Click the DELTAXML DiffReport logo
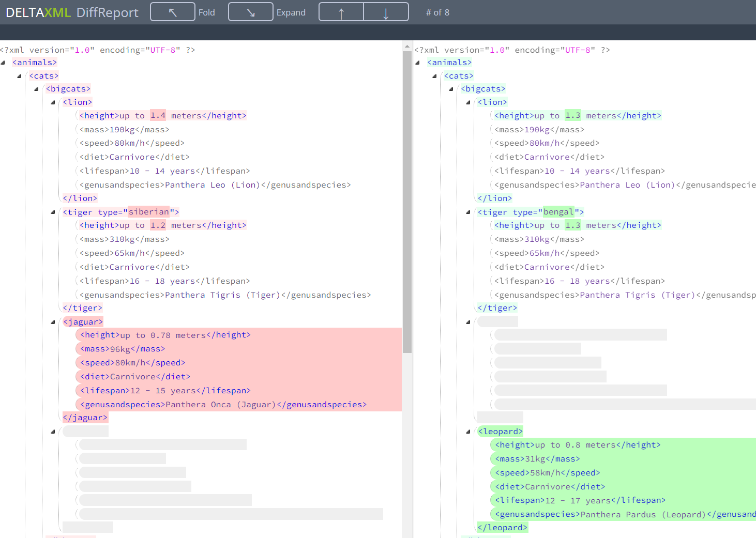The height and width of the screenshot is (538, 756). [72, 12]
